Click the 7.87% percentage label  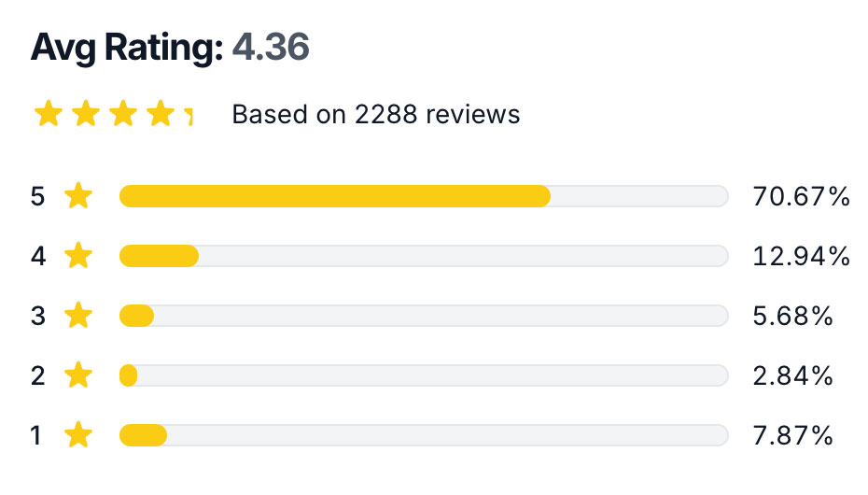coord(792,436)
